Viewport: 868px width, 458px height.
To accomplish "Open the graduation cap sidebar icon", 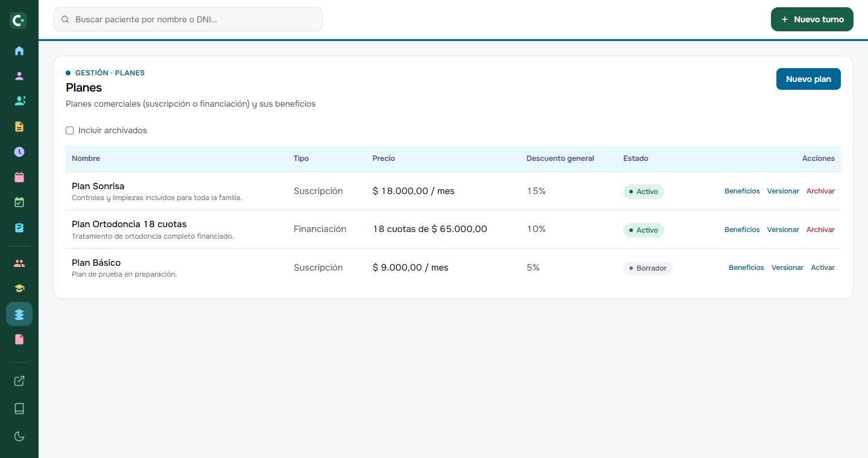I will point(19,289).
